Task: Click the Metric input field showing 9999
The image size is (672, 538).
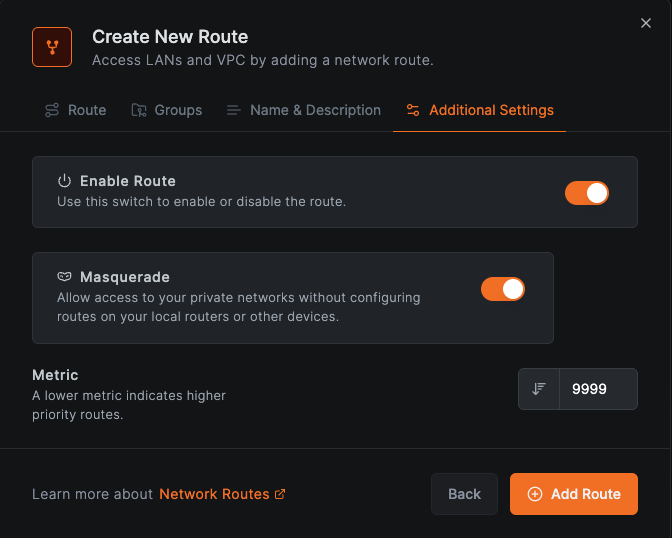Action: pyautogui.click(x=596, y=389)
